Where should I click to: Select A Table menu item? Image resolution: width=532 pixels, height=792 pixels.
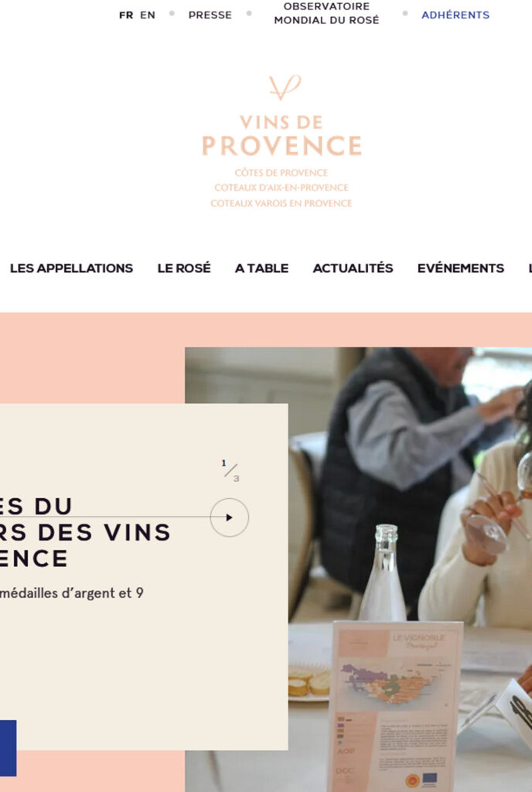click(x=261, y=268)
